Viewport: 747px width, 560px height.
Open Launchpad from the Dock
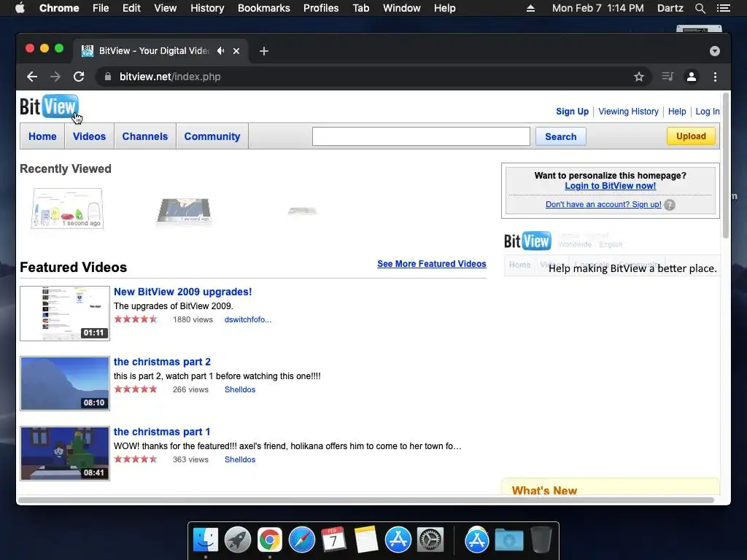coord(238,540)
